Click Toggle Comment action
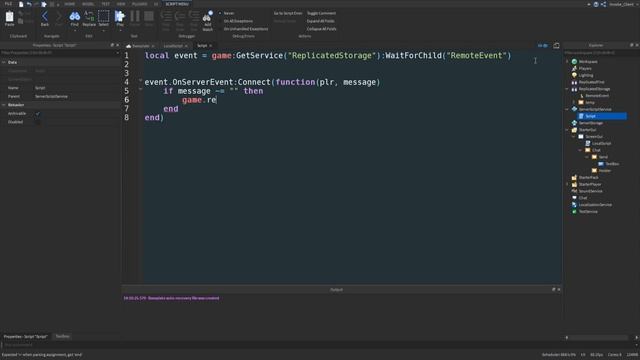 pyautogui.click(x=321, y=13)
